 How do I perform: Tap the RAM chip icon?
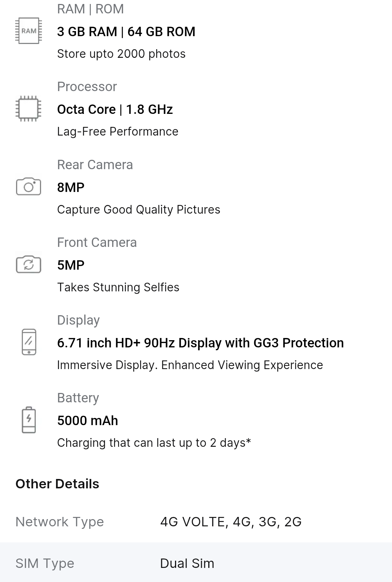[x=29, y=31]
